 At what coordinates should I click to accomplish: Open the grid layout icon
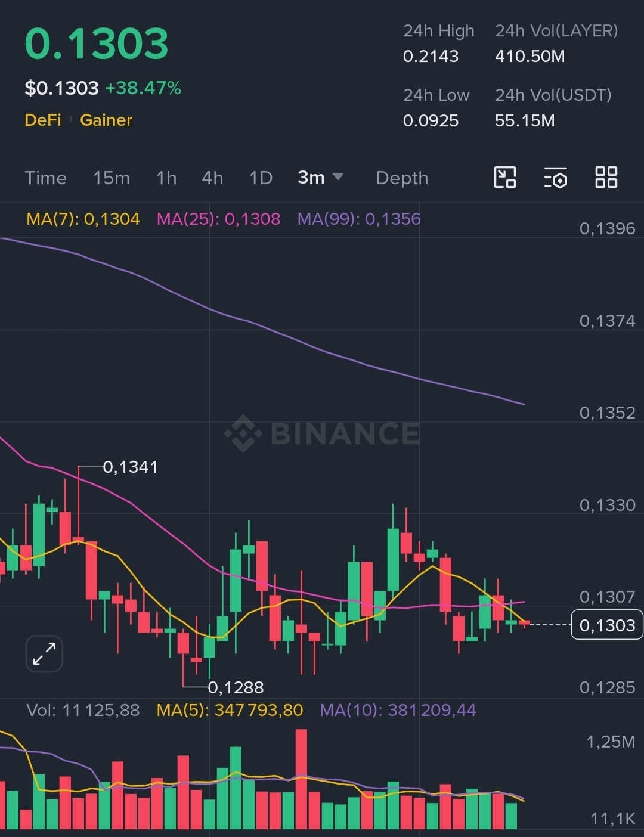606,178
